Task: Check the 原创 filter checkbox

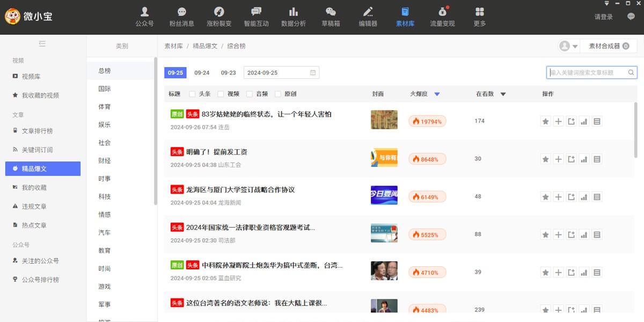Action: pyautogui.click(x=277, y=93)
